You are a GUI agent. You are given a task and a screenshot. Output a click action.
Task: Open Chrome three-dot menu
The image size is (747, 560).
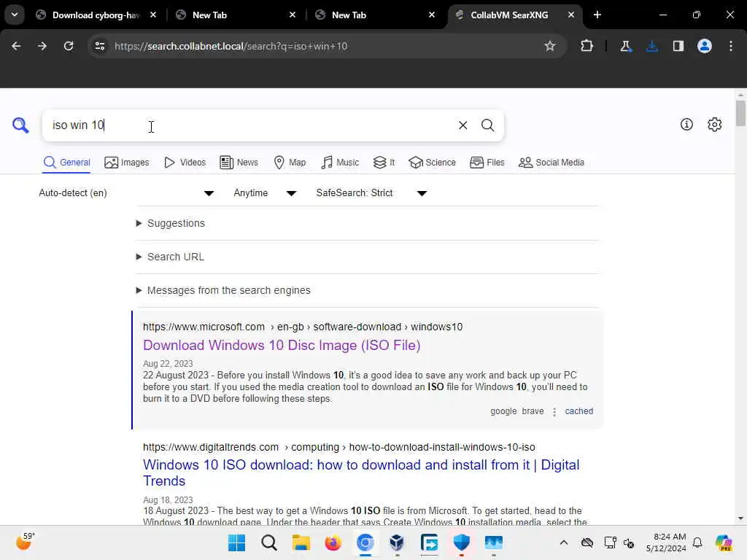(x=731, y=46)
